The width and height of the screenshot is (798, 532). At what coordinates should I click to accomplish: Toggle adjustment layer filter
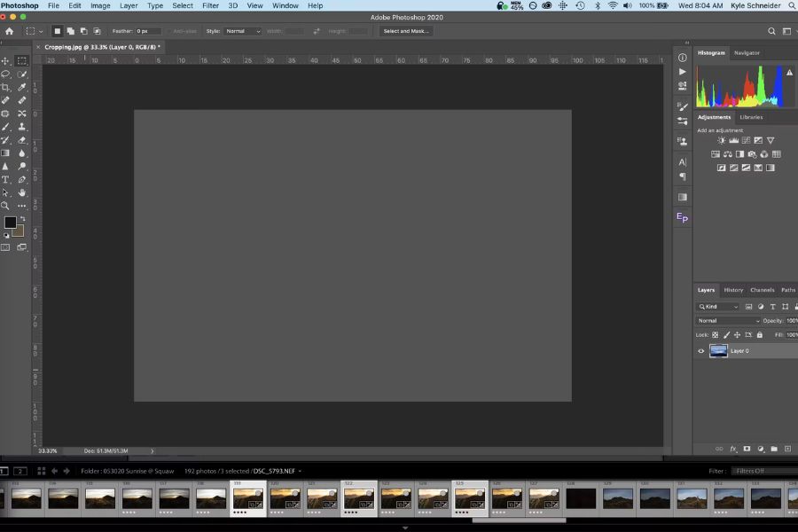pyautogui.click(x=761, y=307)
